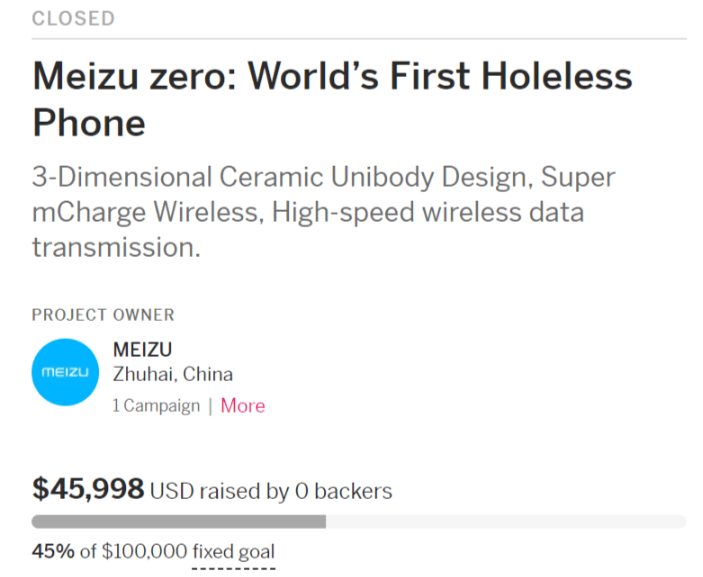
Task: Click the 3-Dimensional Ceramic Unibody description text
Action: click(323, 178)
